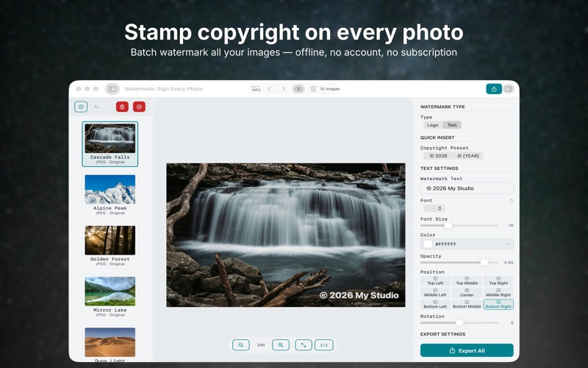Screen dimensions: 588x368
Task: Toggle the watermark preview eye icon
Action: 298,89
